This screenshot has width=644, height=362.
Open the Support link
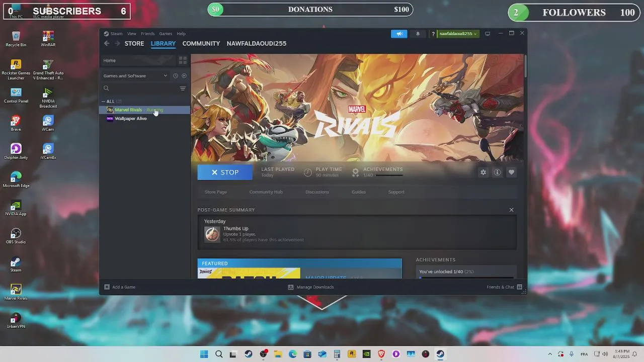[x=396, y=192]
